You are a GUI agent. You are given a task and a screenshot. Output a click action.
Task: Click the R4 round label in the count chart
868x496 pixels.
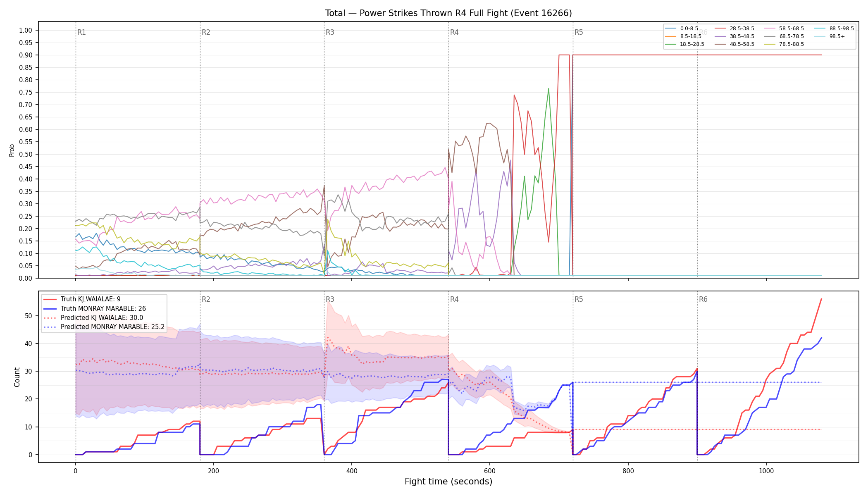(x=454, y=299)
